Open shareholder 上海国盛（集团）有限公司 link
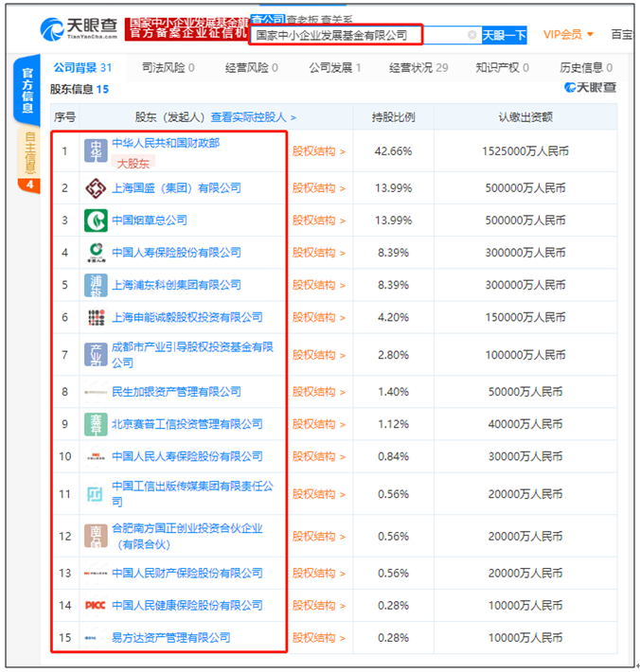This screenshot has width=640, height=672. pyautogui.click(x=176, y=188)
